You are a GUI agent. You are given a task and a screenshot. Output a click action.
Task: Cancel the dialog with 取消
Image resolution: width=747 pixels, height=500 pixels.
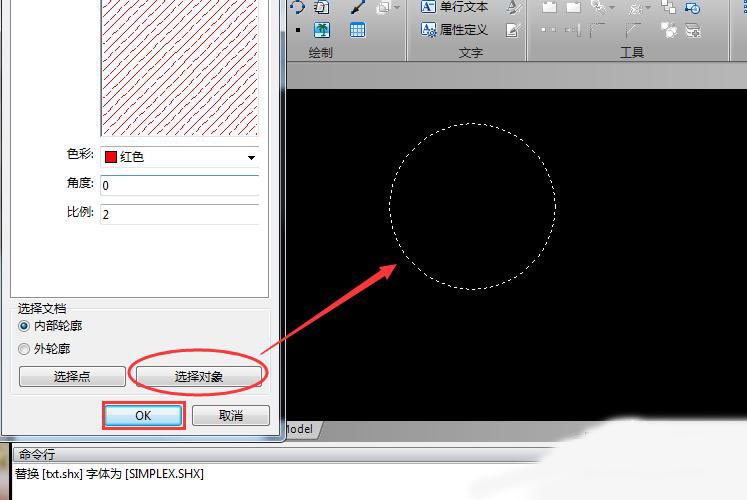pos(231,416)
